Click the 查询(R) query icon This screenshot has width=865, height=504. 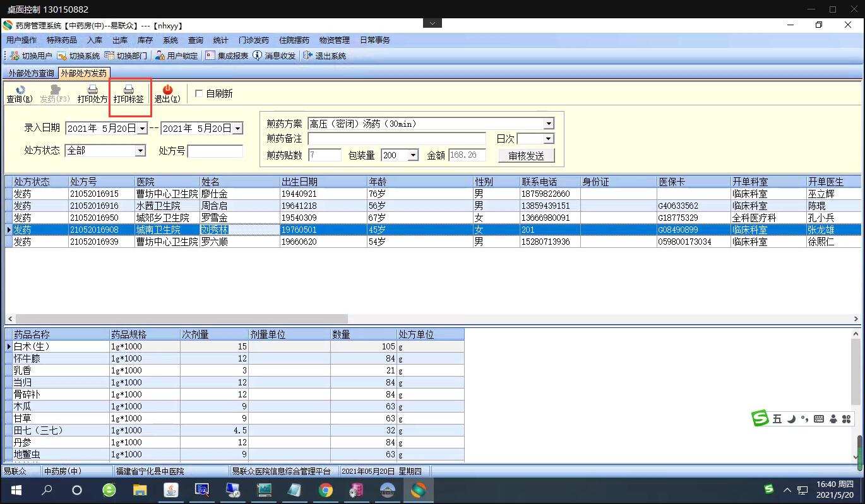20,93
